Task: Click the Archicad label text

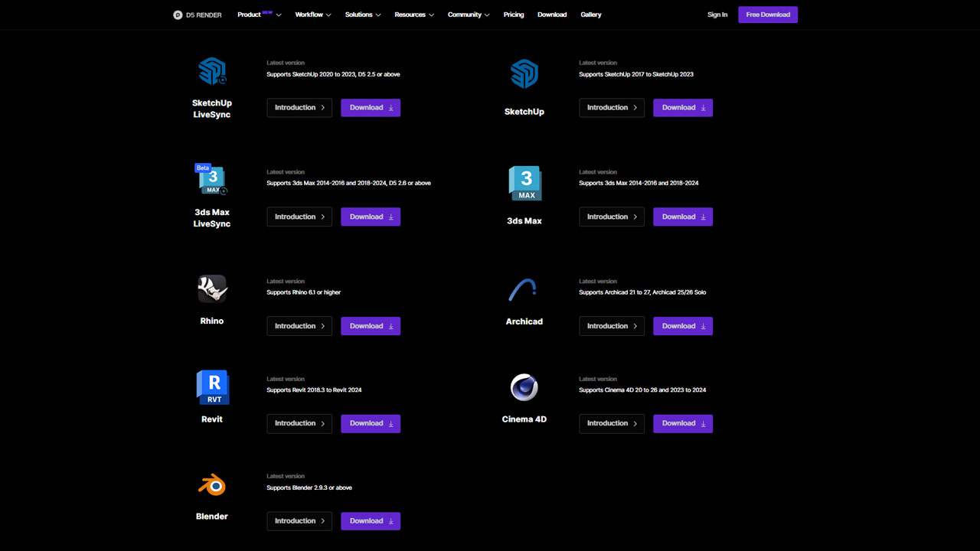Action: 524,321
